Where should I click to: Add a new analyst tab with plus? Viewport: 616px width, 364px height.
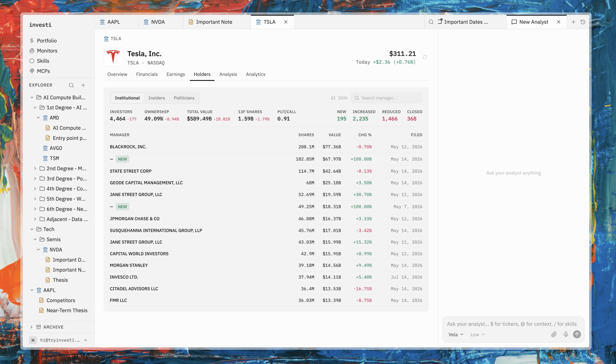pos(573,22)
